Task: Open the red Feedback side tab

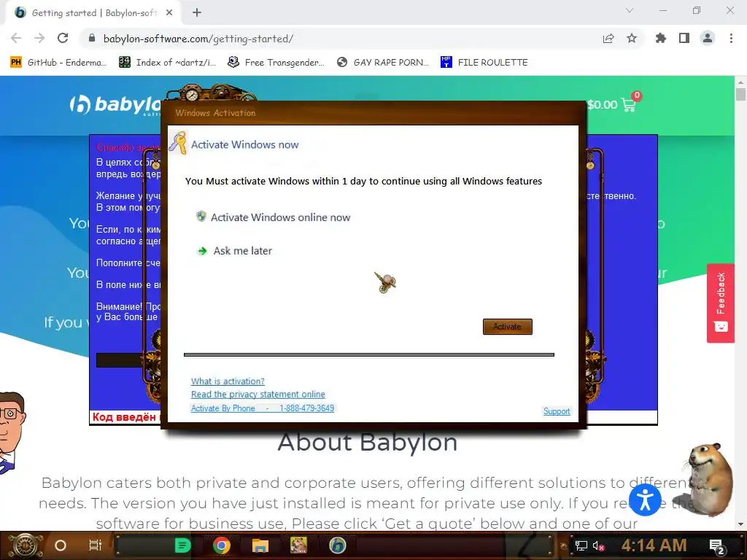Action: [x=720, y=303]
